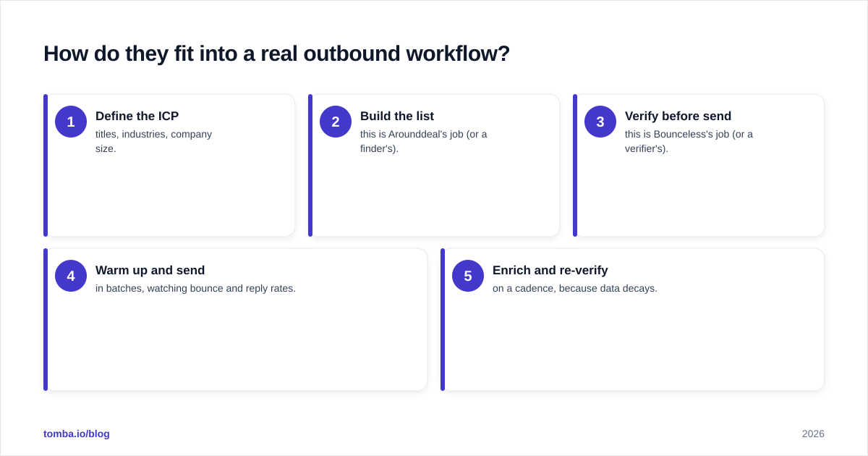Select the 'Verify before send' heading
868x456 pixels.
678,116
